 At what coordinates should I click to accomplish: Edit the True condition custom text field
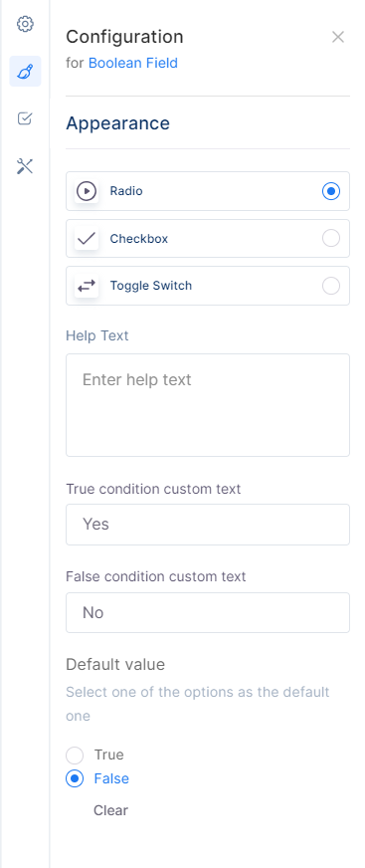tap(208, 525)
